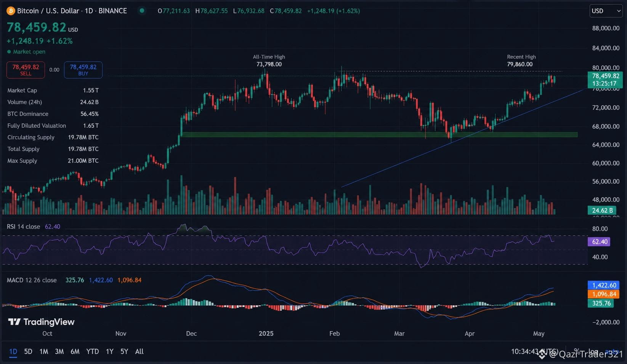This screenshot has width=627, height=364.
Task: Click the Volume (24h) 24.62 B row
Action: click(x=53, y=102)
